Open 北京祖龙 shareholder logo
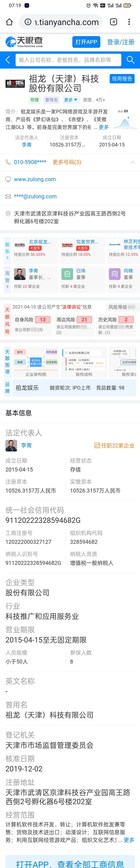Viewport: 140px width, 868px height. 20,245
